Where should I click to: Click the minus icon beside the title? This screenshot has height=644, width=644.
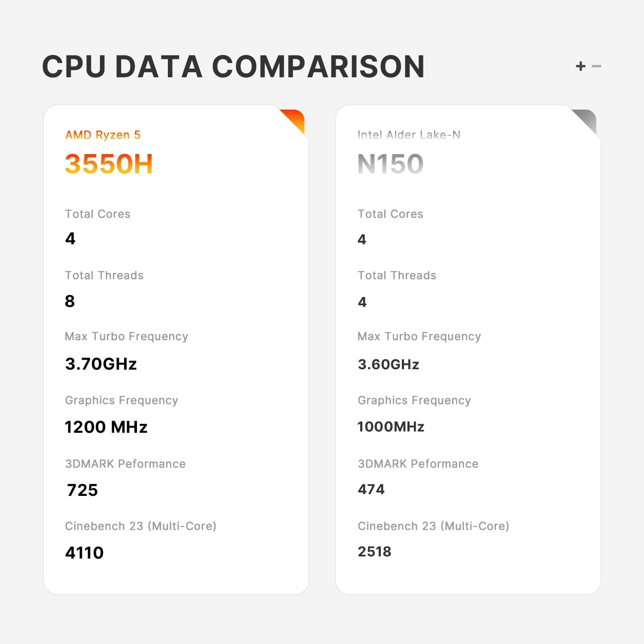(596, 66)
